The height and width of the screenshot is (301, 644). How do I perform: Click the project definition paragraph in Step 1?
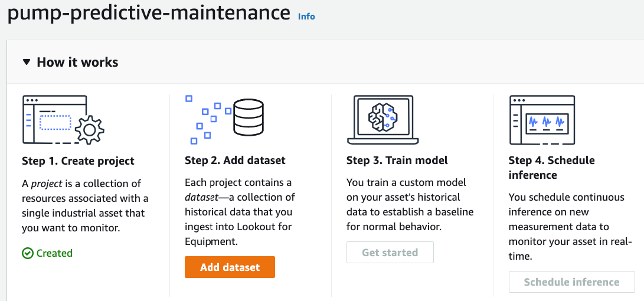coord(84,205)
